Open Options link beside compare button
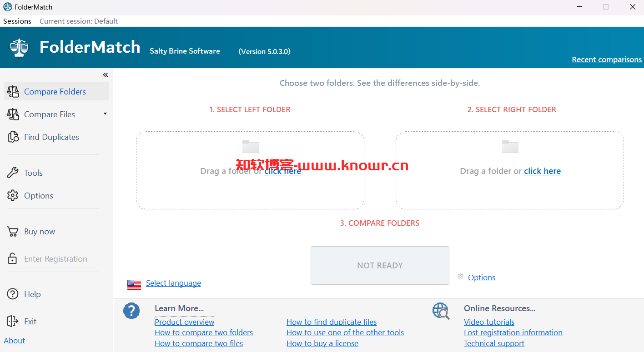The width and height of the screenshot is (644, 352). (x=482, y=278)
